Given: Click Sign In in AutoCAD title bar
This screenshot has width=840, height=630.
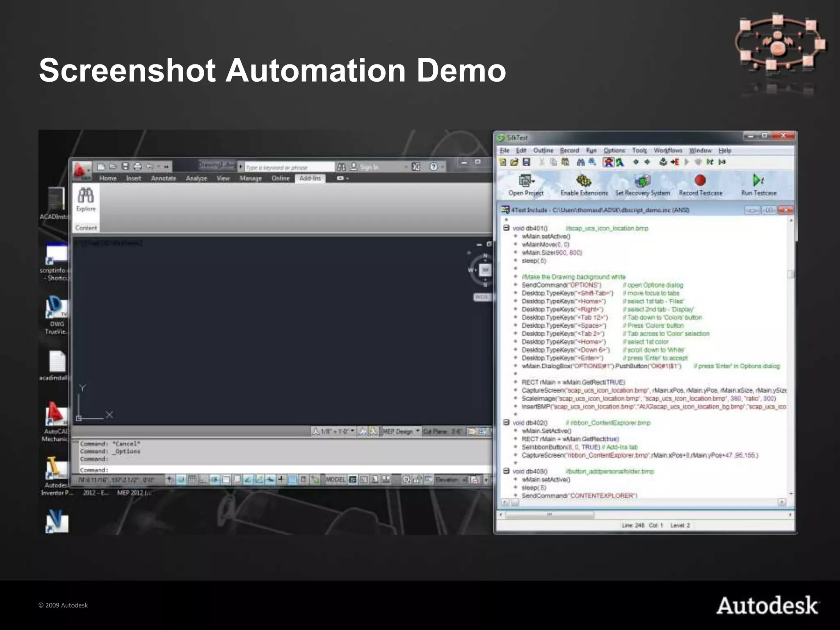Looking at the screenshot, I should pos(369,167).
